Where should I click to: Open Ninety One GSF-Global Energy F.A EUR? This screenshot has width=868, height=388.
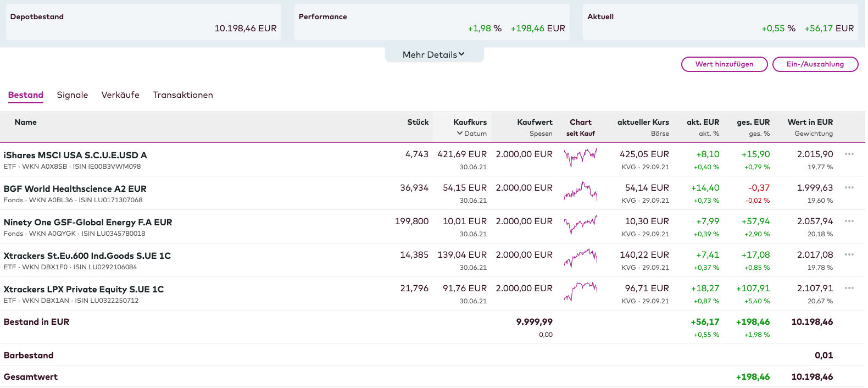(88, 223)
